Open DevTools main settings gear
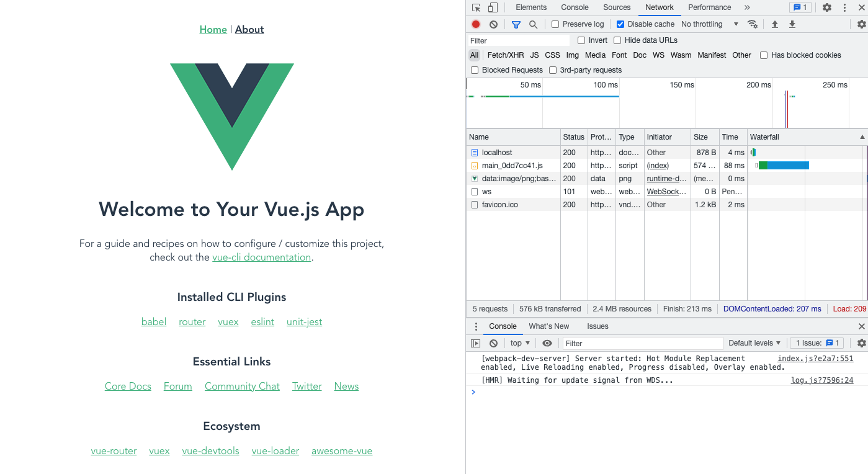 (x=827, y=7)
